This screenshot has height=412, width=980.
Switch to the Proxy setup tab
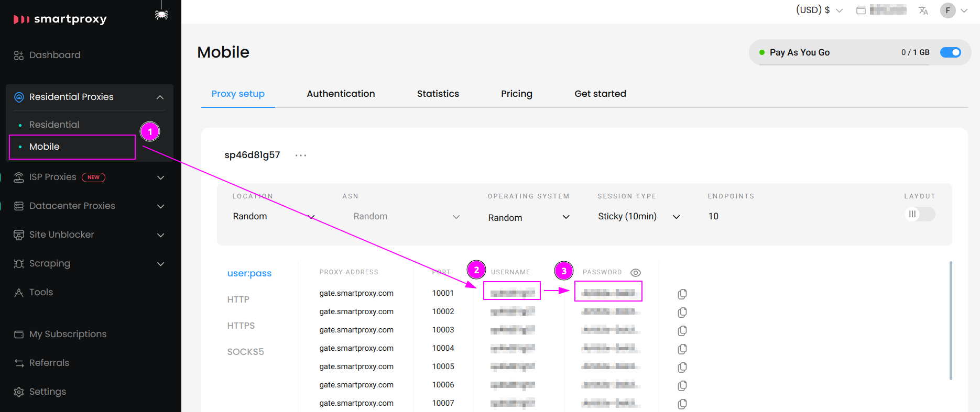(238, 94)
